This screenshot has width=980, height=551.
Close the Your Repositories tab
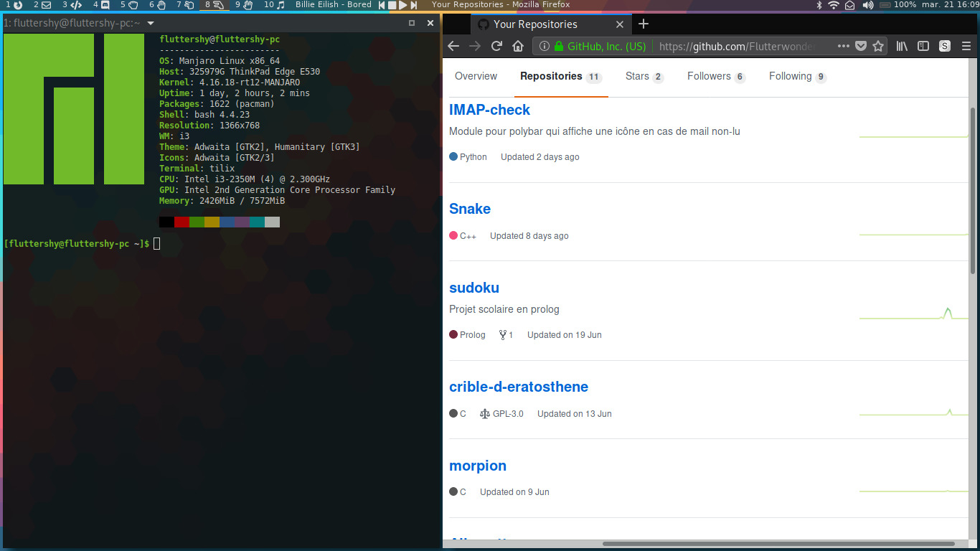click(x=620, y=24)
